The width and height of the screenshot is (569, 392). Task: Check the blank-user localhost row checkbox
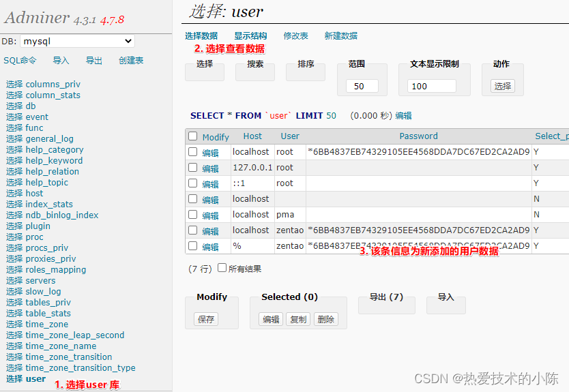[x=192, y=198]
